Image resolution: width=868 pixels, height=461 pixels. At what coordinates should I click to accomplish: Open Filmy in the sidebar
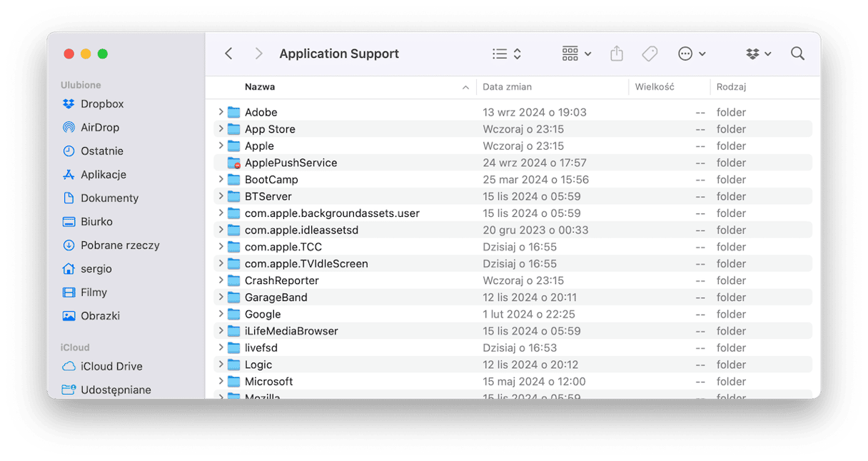point(84,292)
